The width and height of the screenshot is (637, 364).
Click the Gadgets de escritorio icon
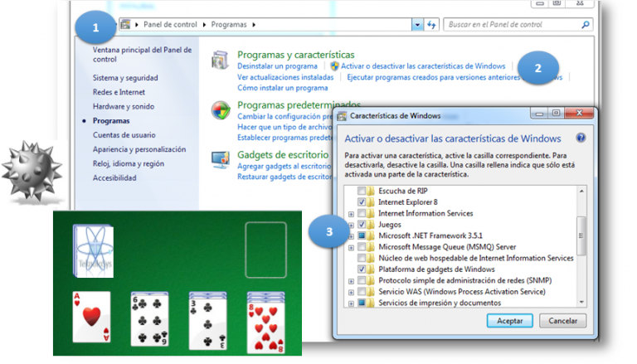pos(221,160)
